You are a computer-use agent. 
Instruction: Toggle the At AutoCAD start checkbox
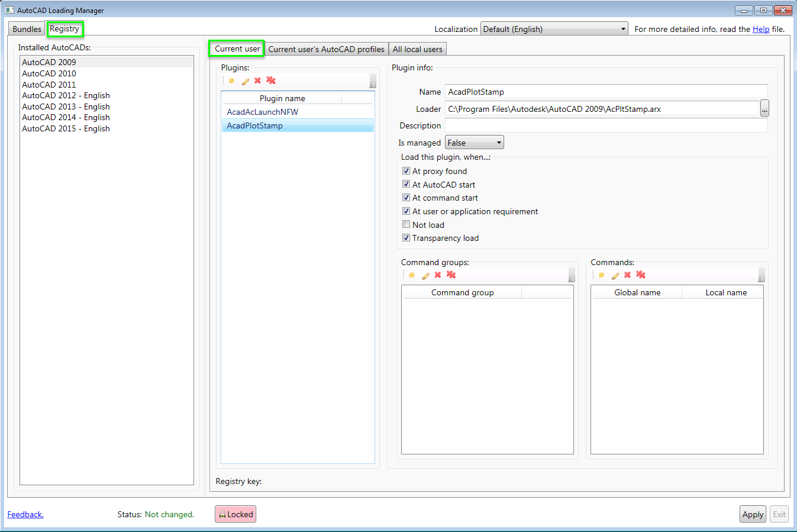[x=406, y=184]
